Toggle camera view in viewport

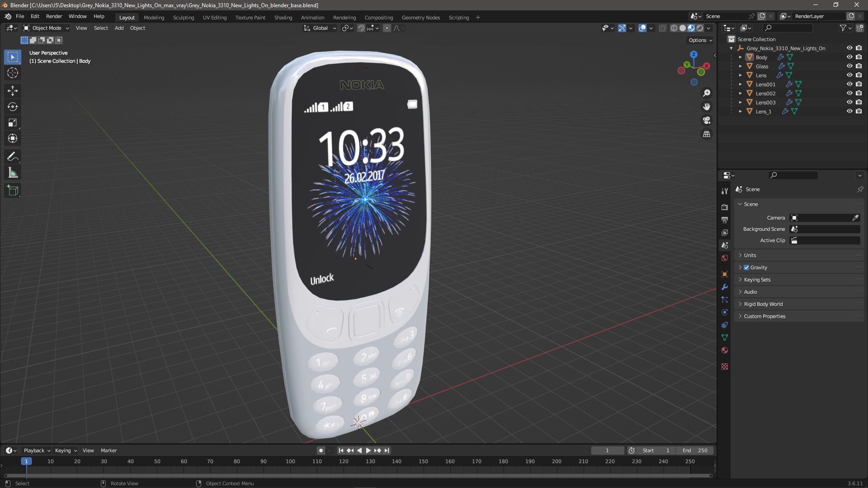click(706, 121)
